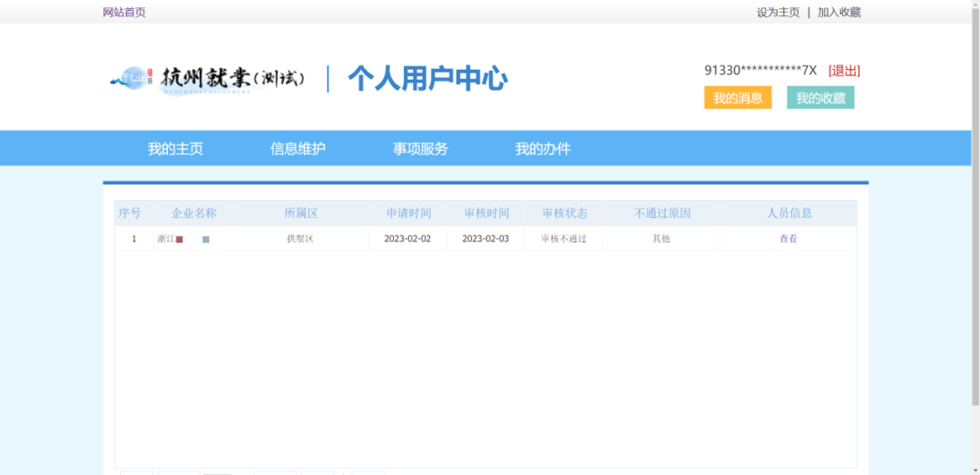Click 加入收藏 in the top bar
Viewport: 980px width, 475px height.
tap(838, 12)
